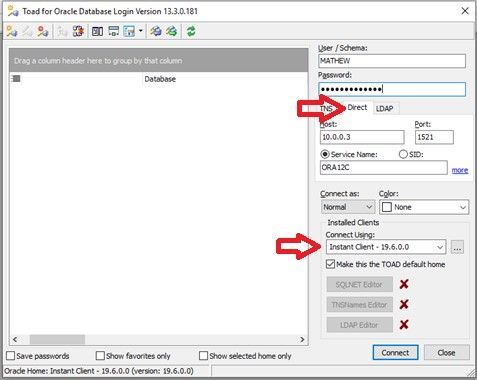Click the SQLNET Editor button
This screenshot has height=380, width=477.
pos(360,284)
